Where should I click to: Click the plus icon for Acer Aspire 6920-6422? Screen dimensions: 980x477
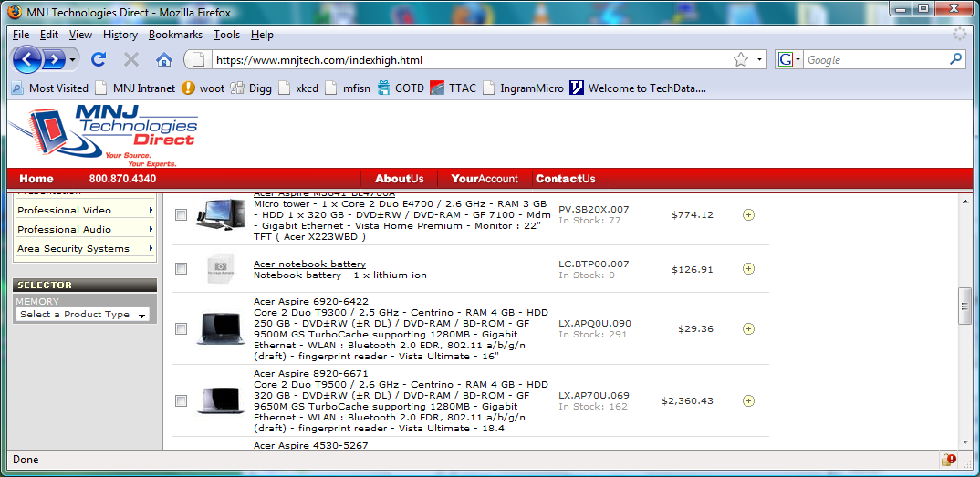(749, 328)
